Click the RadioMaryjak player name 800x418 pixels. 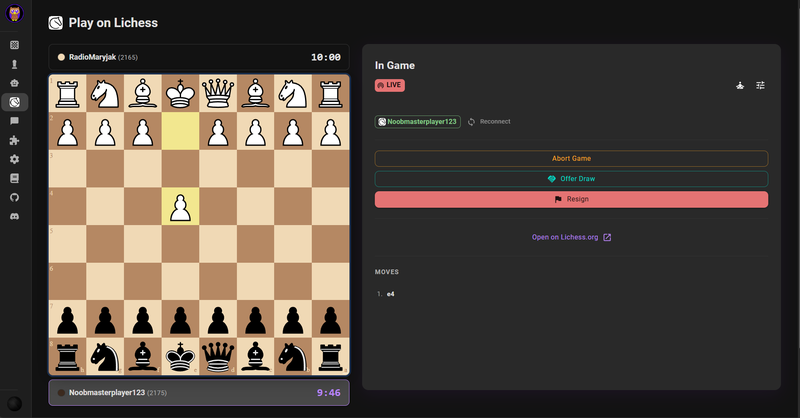point(92,57)
